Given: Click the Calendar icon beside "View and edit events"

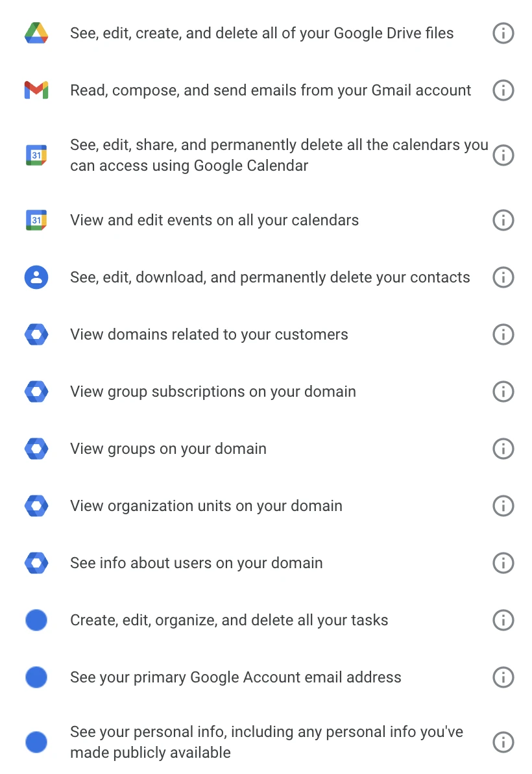Looking at the screenshot, I should point(36,220).
